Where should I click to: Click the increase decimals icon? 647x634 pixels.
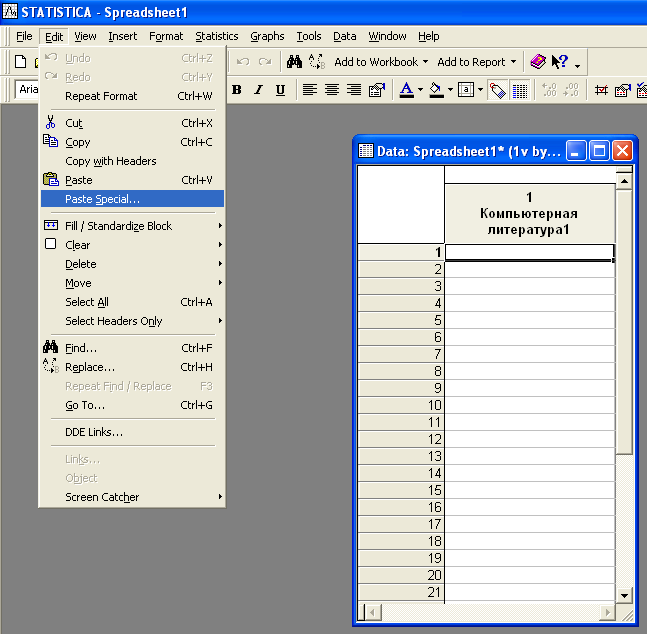click(x=549, y=90)
